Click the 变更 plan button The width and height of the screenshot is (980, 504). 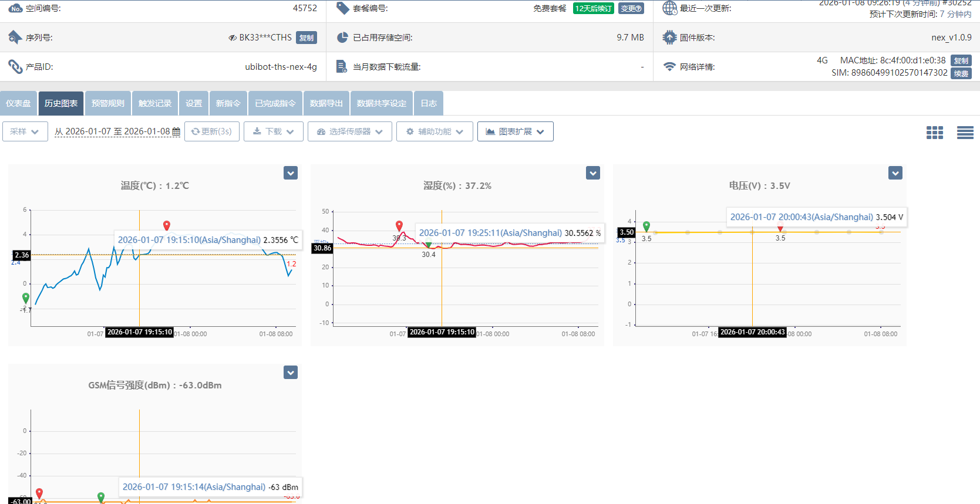[631, 9]
